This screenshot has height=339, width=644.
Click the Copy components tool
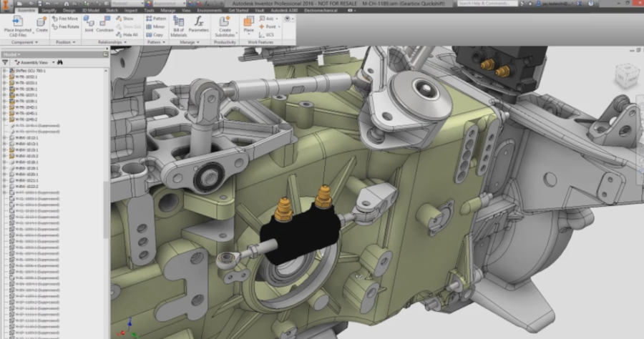coord(155,35)
